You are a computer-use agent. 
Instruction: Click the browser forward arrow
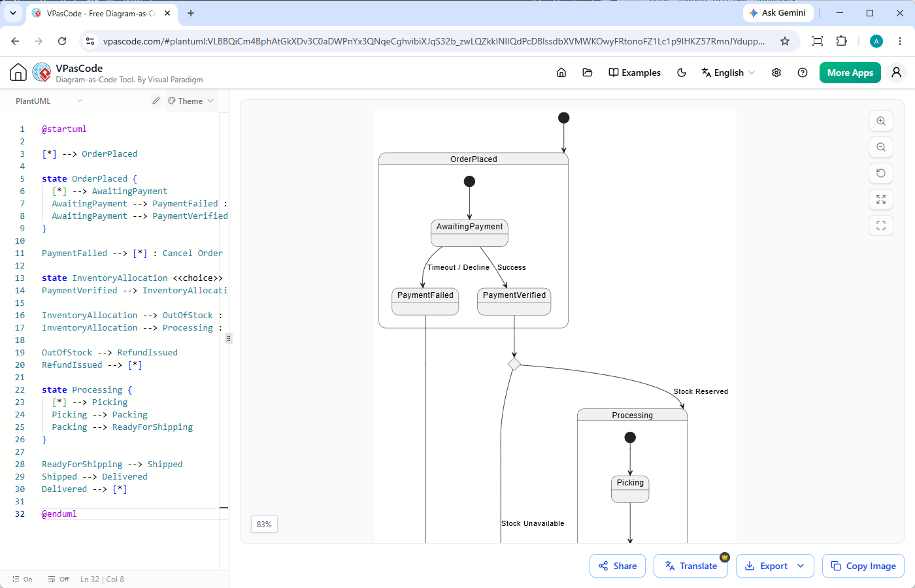click(x=39, y=41)
